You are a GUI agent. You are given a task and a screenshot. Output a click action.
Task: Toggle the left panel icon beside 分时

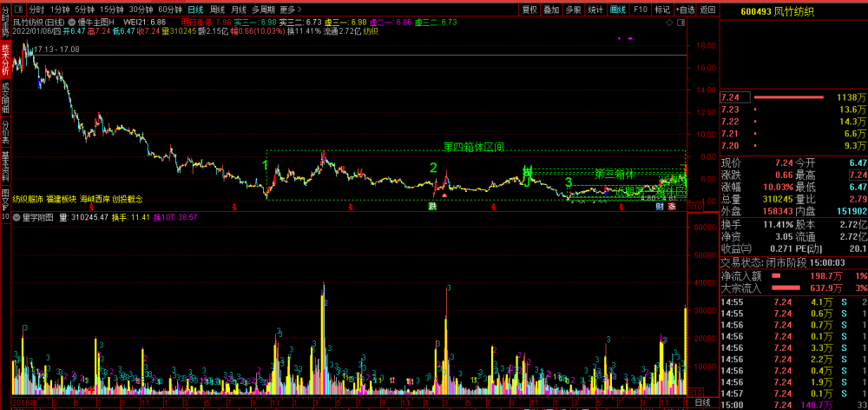pos(19,10)
